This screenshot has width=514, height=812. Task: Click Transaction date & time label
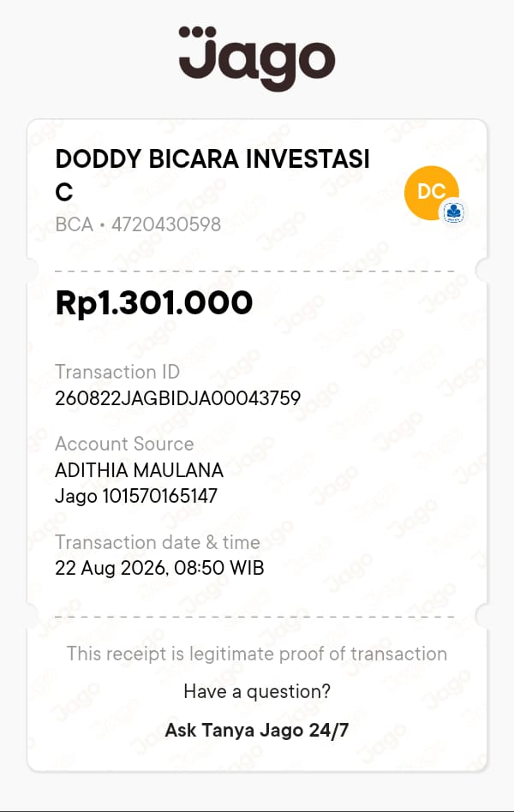(158, 542)
